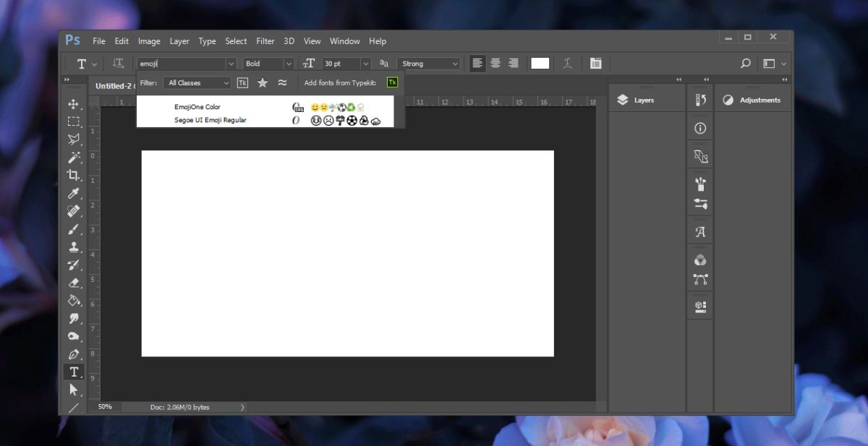This screenshot has height=446, width=868.
Task: Select the Crop tool
Action: pos(73,175)
